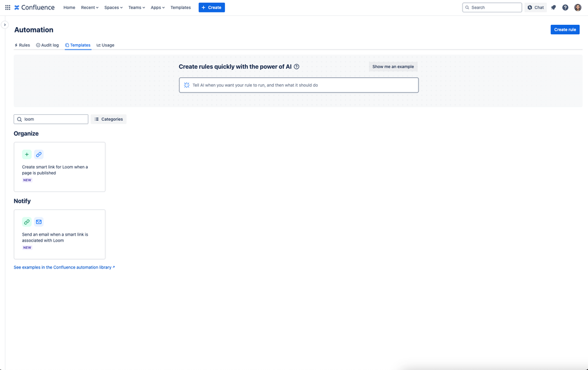Click the Create rule button
The height and width of the screenshot is (370, 588).
(x=564, y=29)
